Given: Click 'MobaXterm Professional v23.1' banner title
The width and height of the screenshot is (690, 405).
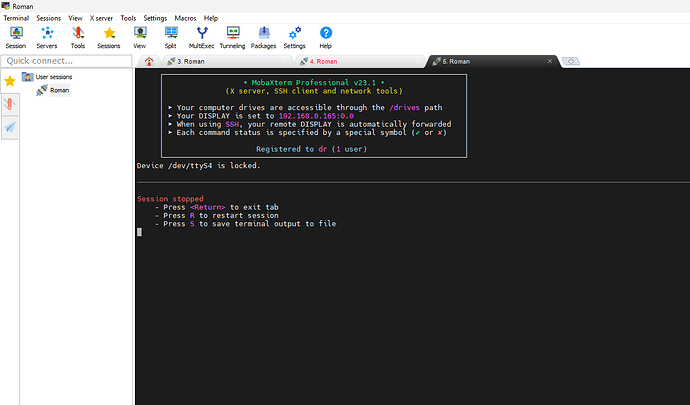Looking at the screenshot, I should point(314,82).
